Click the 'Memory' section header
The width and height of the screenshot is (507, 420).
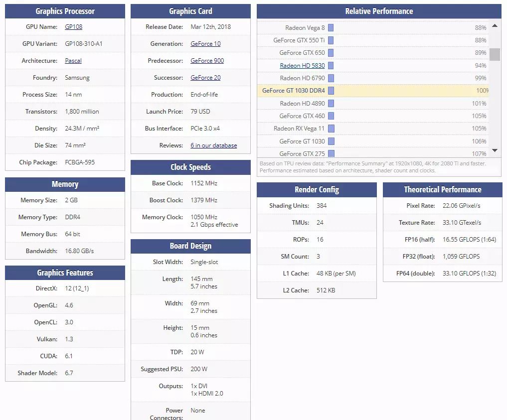pyautogui.click(x=65, y=184)
